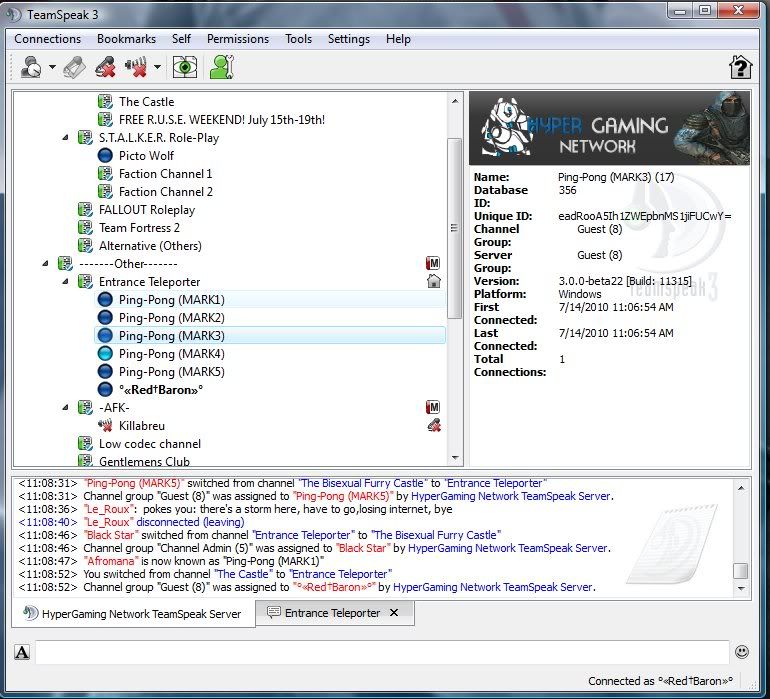The height and width of the screenshot is (699, 770).
Task: Select user Killabreu in AFK
Action: [x=142, y=426]
